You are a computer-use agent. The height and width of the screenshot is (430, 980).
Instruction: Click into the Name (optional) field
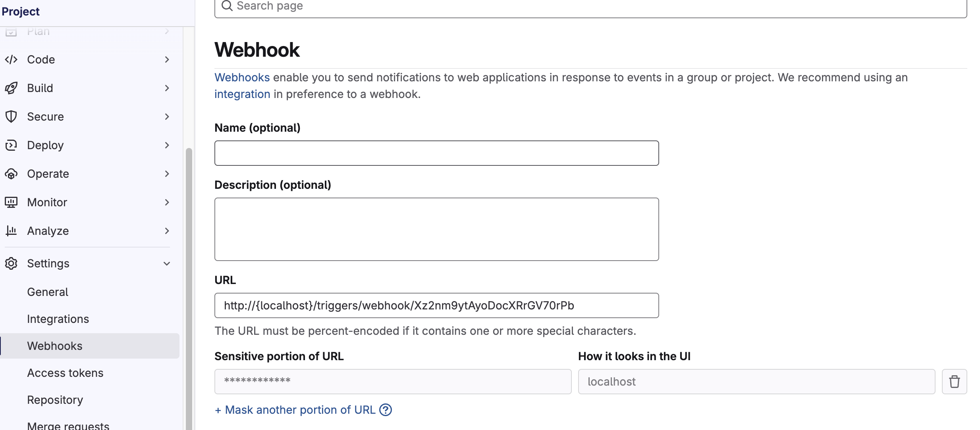coord(436,153)
